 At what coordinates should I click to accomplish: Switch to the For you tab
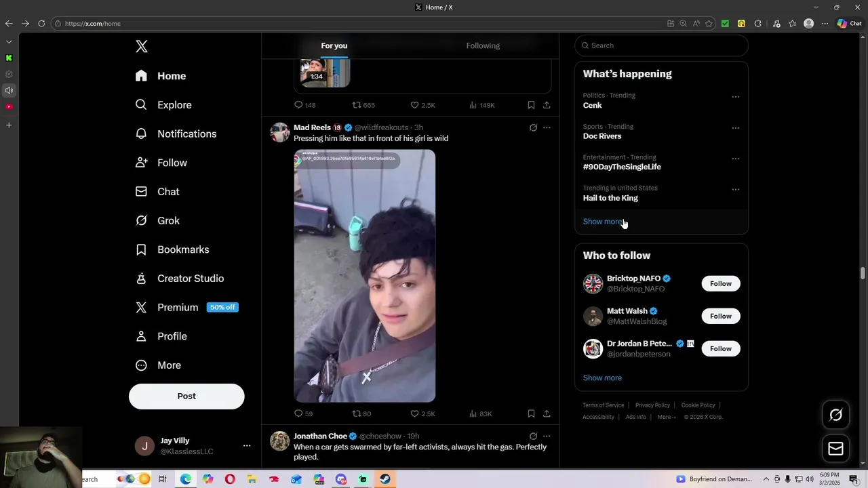click(x=334, y=45)
